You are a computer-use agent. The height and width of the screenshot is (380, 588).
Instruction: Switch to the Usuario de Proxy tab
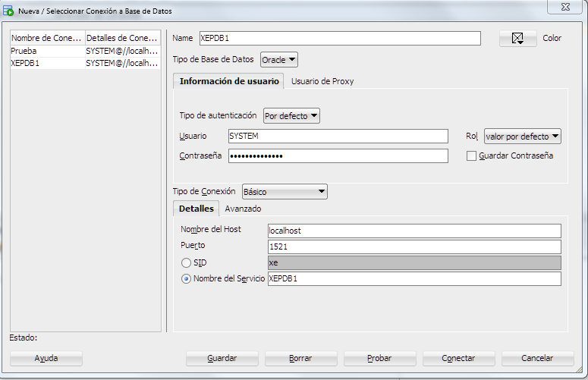pyautogui.click(x=322, y=81)
